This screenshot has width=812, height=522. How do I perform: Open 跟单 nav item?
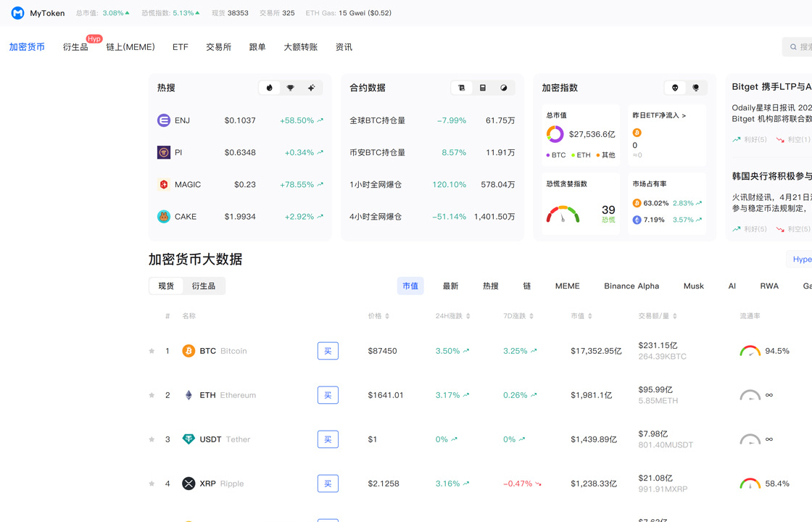click(x=257, y=47)
